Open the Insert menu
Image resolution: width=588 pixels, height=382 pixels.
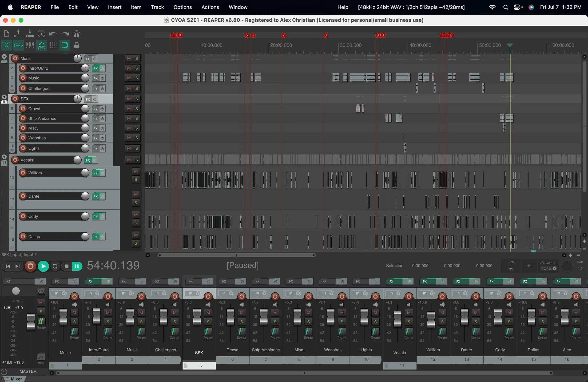point(114,7)
